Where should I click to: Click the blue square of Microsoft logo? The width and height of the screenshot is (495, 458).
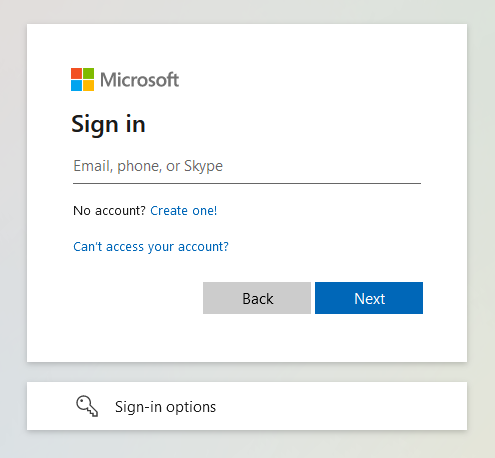(76, 86)
